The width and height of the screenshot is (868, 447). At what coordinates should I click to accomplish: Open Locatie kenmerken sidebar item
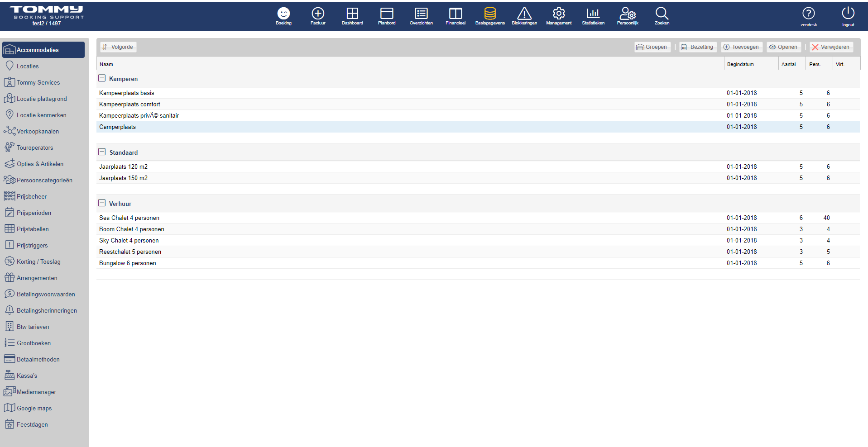coord(43,115)
